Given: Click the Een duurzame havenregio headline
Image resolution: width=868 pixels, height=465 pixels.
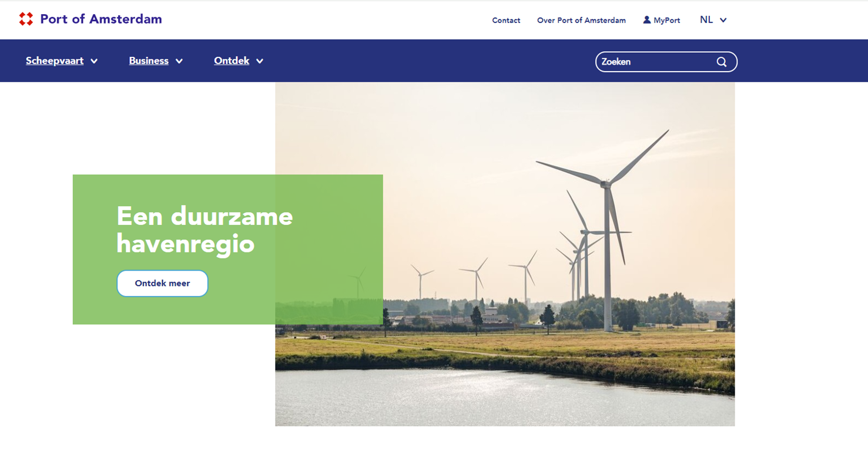Looking at the screenshot, I should [x=205, y=230].
